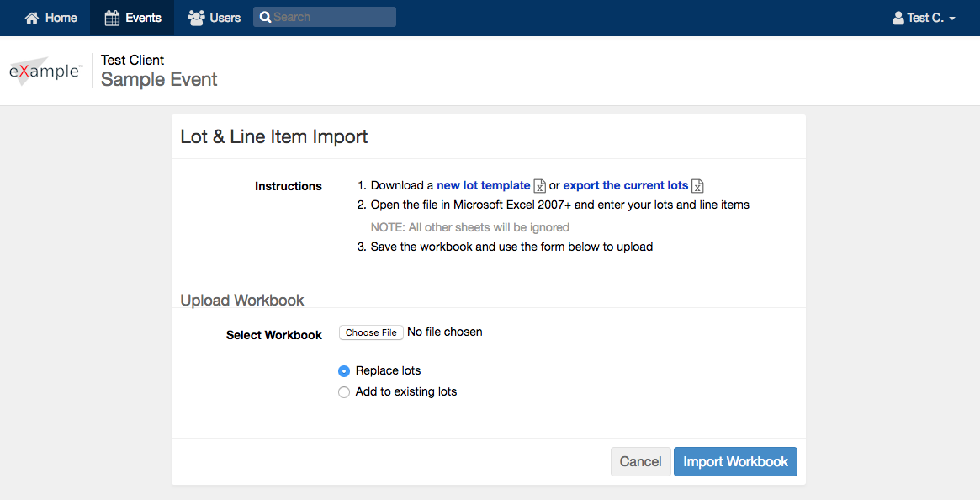The image size is (980, 500).
Task: Click the Events calendar icon
Action: click(112, 19)
